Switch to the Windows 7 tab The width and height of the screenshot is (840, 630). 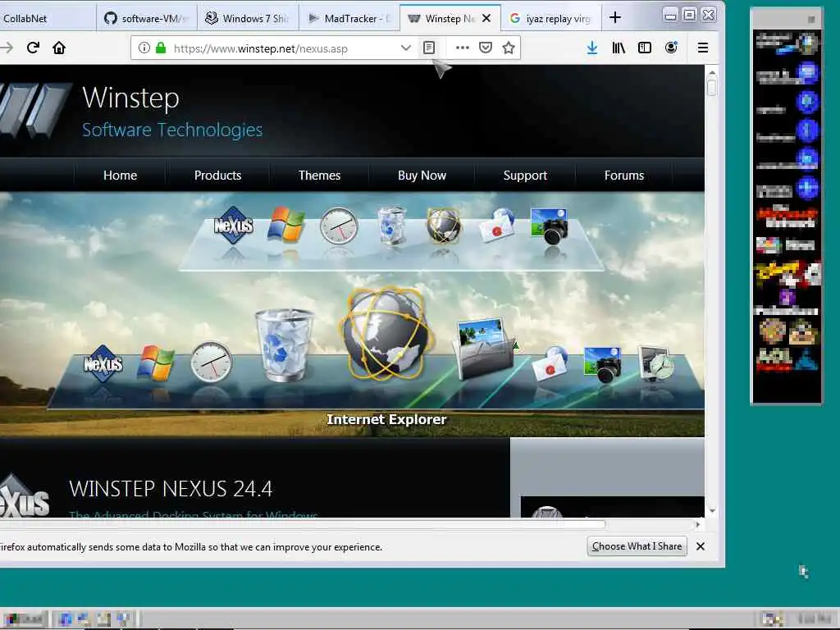pos(248,18)
